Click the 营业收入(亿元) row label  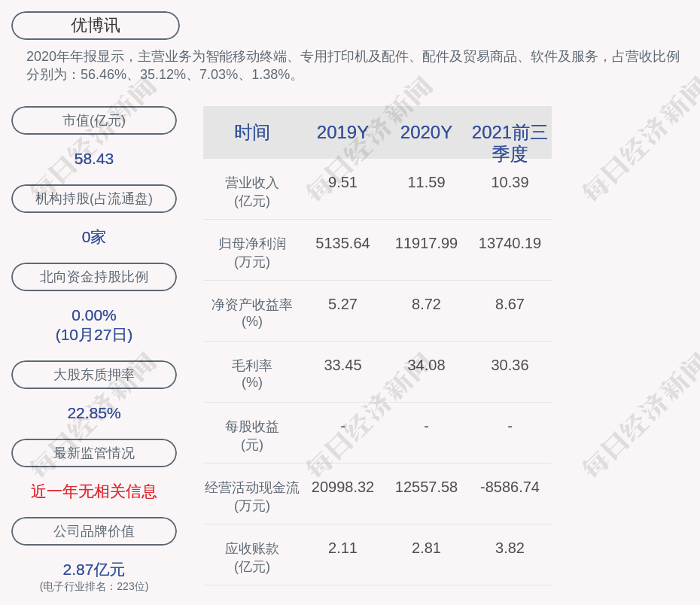coord(251,192)
